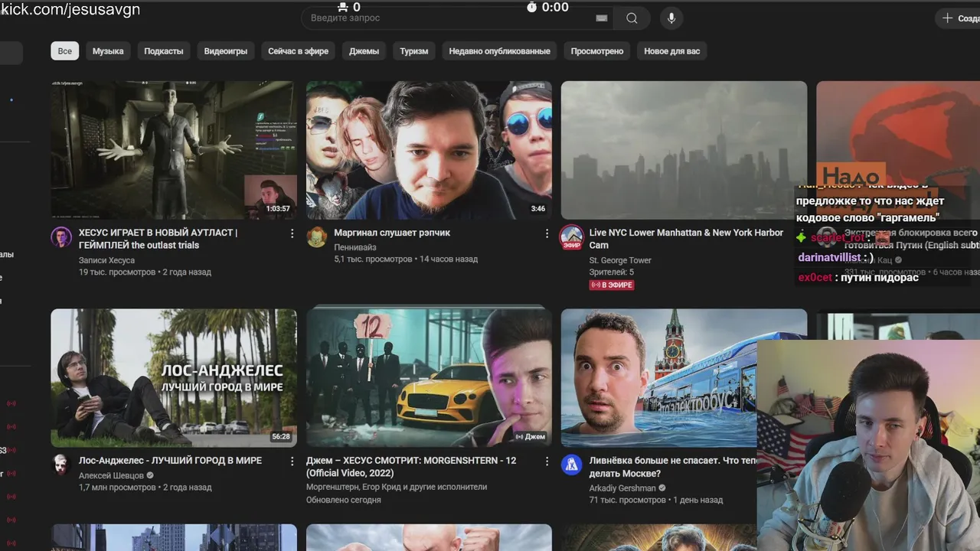The width and height of the screenshot is (980, 551).
Task: Click the 0:00 timer in overlay
Action: 554,7
